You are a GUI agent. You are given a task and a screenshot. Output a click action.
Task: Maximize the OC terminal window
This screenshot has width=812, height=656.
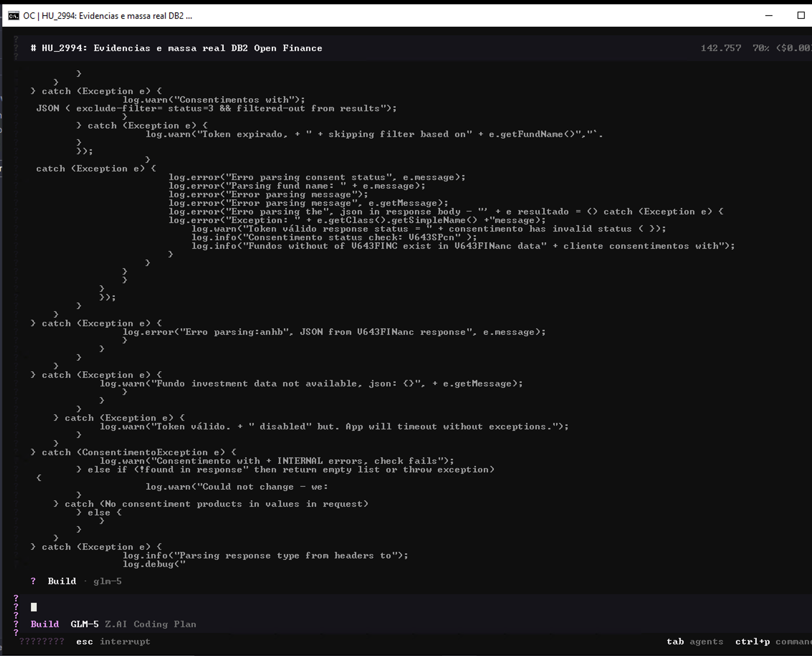[801, 16]
